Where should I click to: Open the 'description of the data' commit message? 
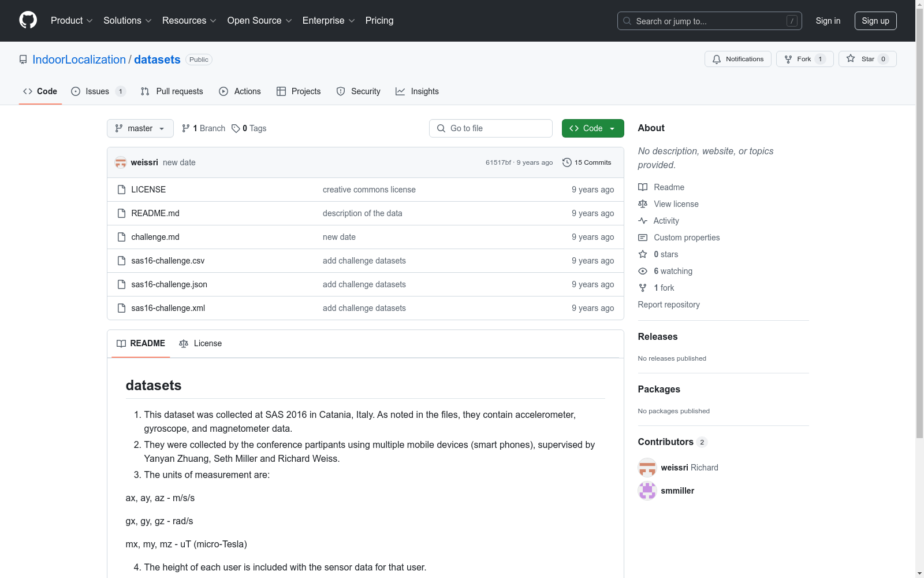pyautogui.click(x=363, y=213)
